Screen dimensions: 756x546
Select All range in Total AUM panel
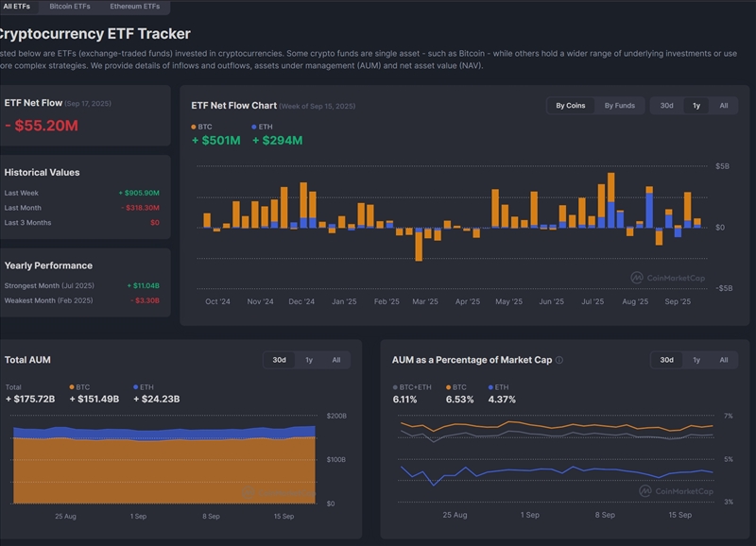click(x=335, y=360)
